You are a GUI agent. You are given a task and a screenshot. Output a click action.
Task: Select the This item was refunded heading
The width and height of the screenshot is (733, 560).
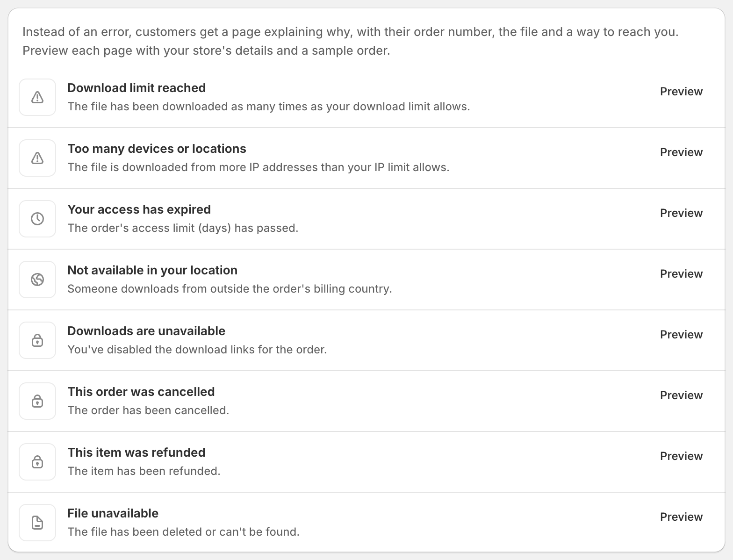pos(137,452)
